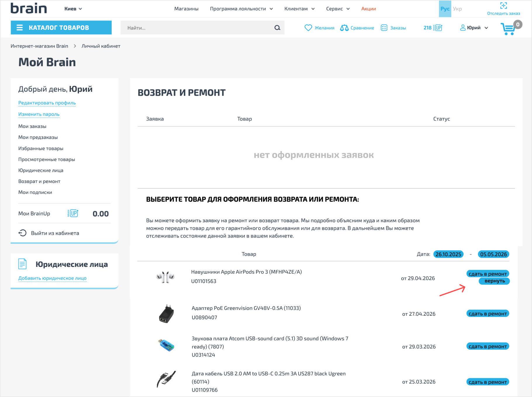Open Заказы list icon
The height and width of the screenshot is (397, 532).
pyautogui.click(x=384, y=28)
